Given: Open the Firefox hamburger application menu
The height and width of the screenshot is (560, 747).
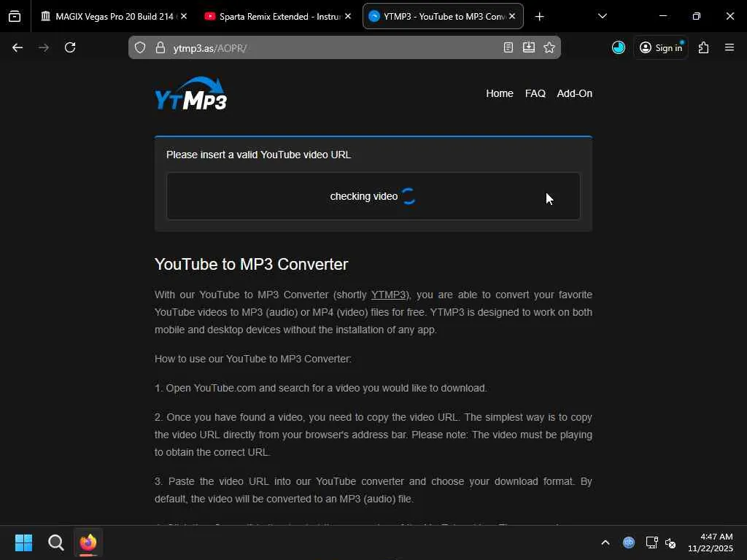Looking at the screenshot, I should (x=729, y=47).
